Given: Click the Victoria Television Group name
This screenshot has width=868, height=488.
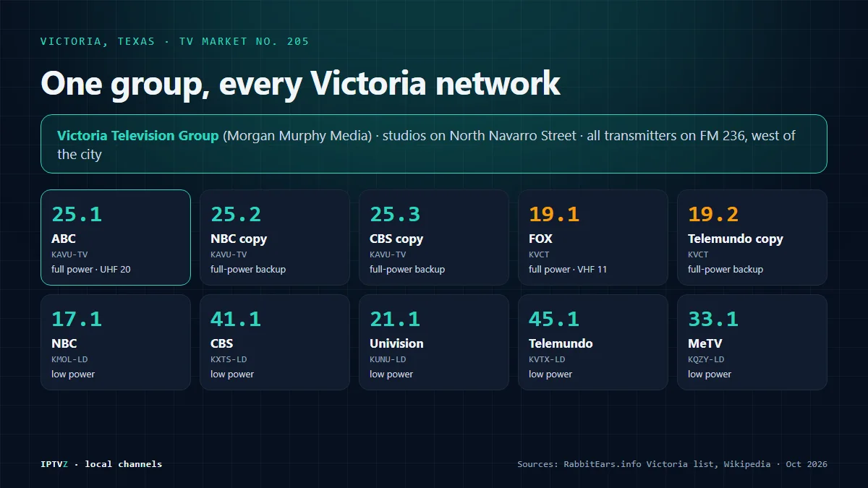Looking at the screenshot, I should pos(138,136).
